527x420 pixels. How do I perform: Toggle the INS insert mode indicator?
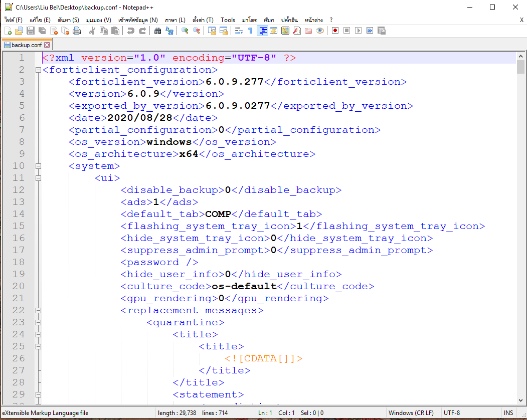click(508, 413)
